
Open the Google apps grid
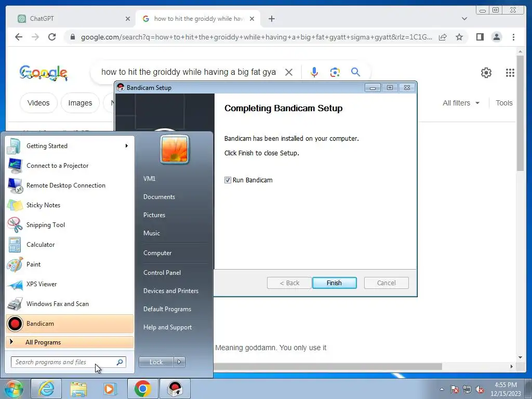(510, 72)
